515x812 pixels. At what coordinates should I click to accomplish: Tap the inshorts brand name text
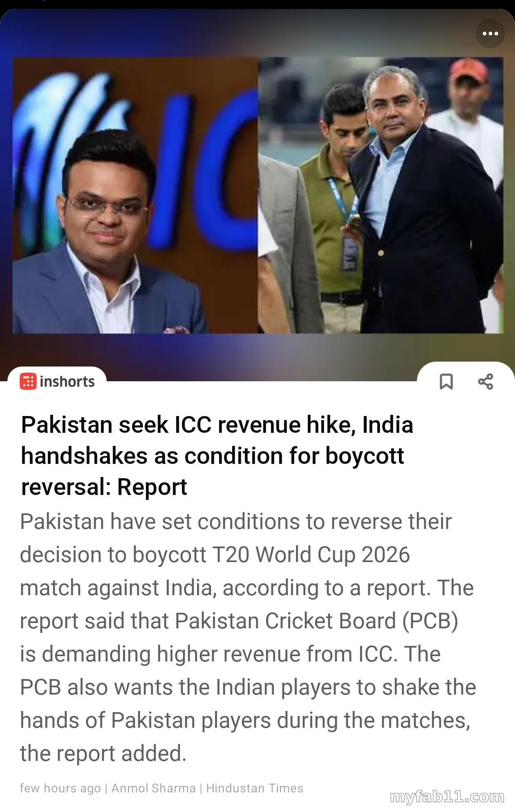point(67,381)
